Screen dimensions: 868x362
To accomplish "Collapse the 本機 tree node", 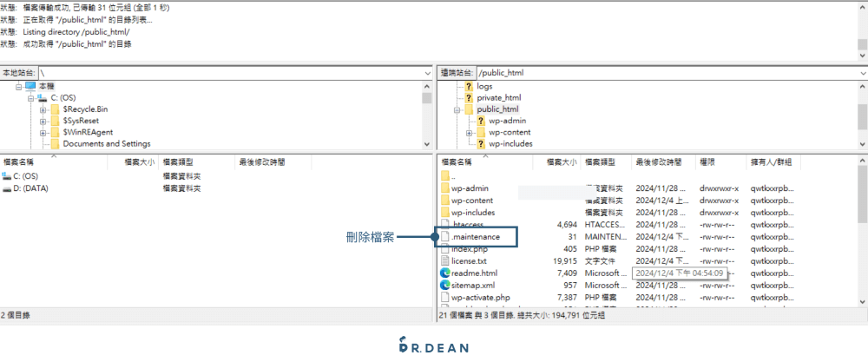I will tap(18, 86).
